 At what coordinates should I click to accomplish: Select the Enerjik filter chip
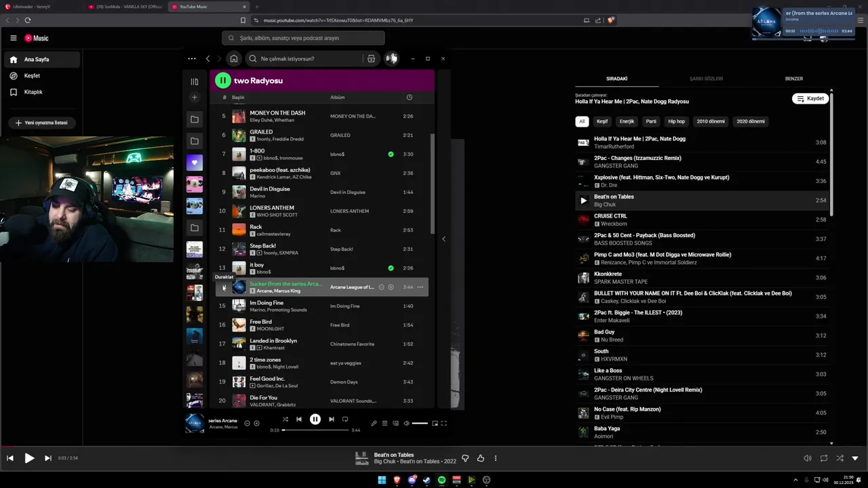coord(627,121)
